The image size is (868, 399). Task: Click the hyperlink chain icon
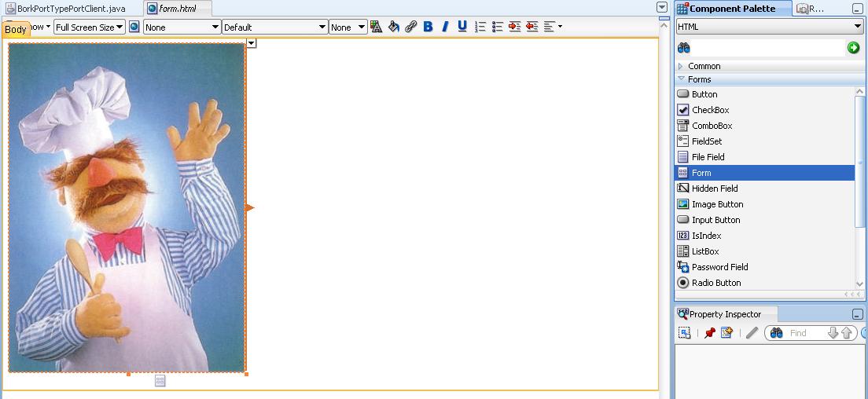410,27
